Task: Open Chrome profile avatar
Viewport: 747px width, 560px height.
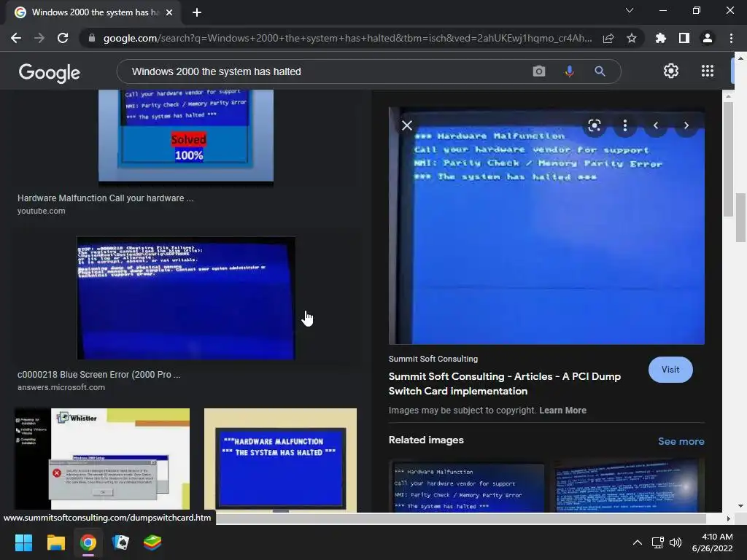Action: pyautogui.click(x=708, y=38)
